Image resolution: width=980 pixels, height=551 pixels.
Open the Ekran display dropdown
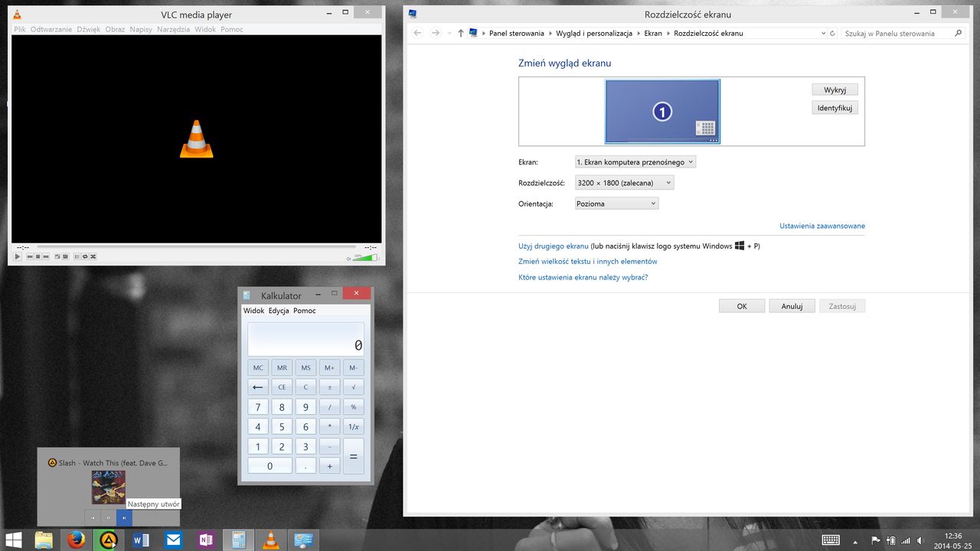pyautogui.click(x=635, y=162)
